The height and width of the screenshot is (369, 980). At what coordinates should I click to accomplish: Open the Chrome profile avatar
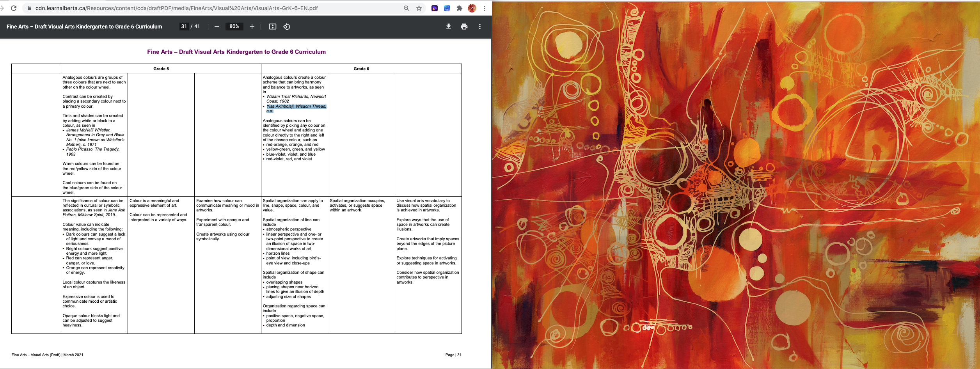click(x=472, y=8)
